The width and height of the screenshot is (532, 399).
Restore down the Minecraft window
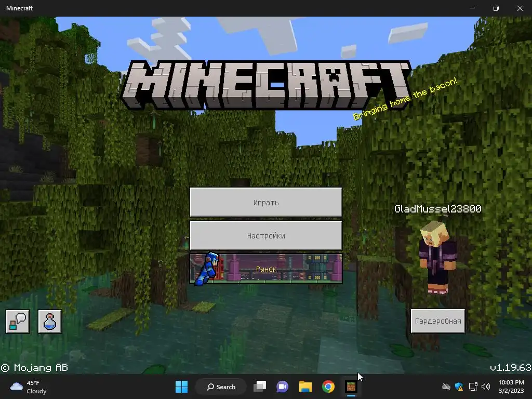[496, 8]
